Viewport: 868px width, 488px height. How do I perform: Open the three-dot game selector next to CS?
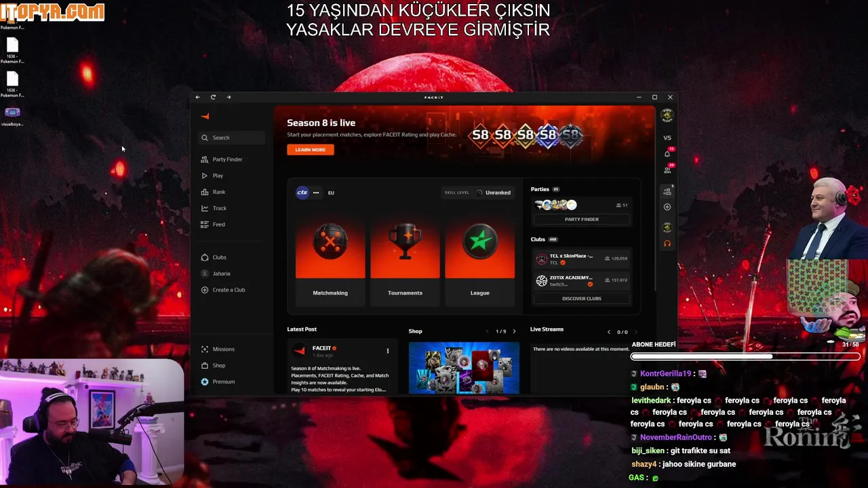316,192
